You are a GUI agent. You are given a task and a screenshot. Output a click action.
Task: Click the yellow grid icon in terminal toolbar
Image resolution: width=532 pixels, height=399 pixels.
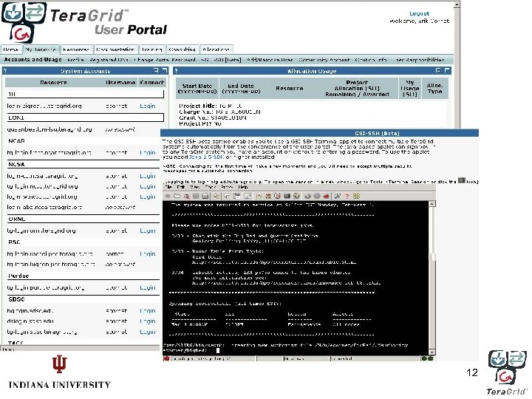click(x=356, y=196)
